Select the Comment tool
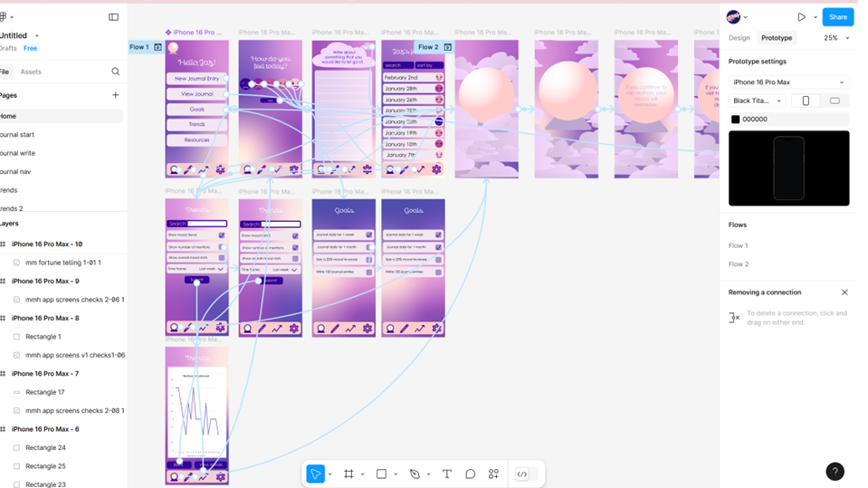 470,474
